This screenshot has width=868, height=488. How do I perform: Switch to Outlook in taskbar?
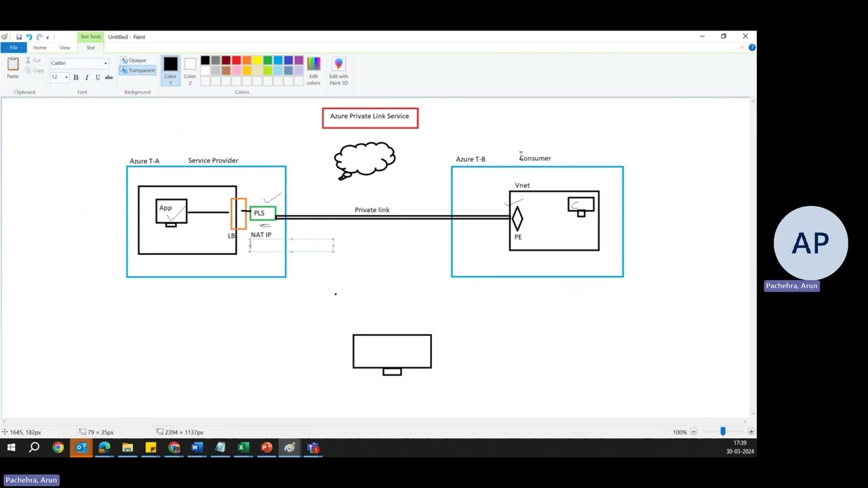coord(81,447)
